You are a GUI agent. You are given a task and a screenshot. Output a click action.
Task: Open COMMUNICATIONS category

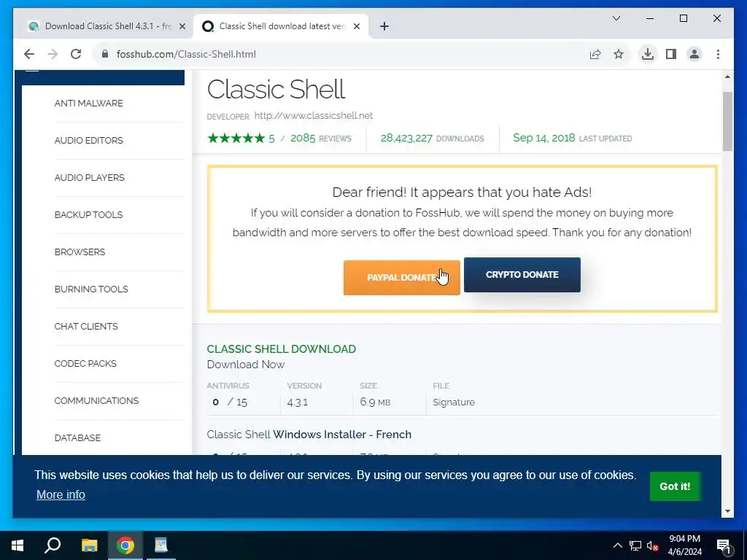(97, 400)
